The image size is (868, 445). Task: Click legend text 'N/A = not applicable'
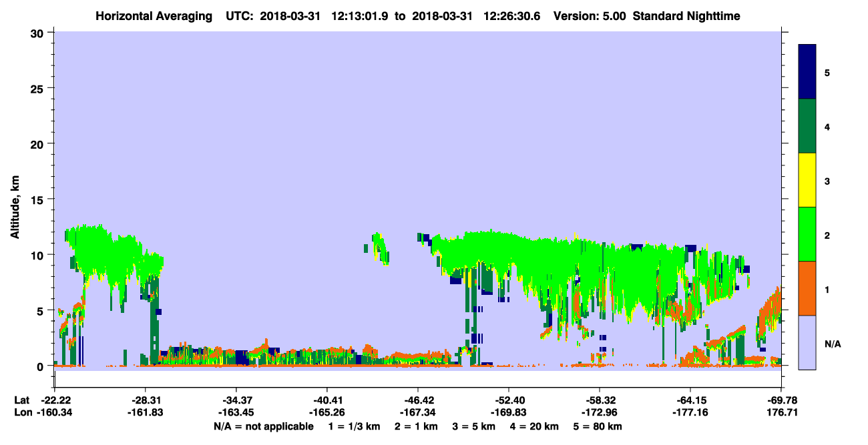263,426
